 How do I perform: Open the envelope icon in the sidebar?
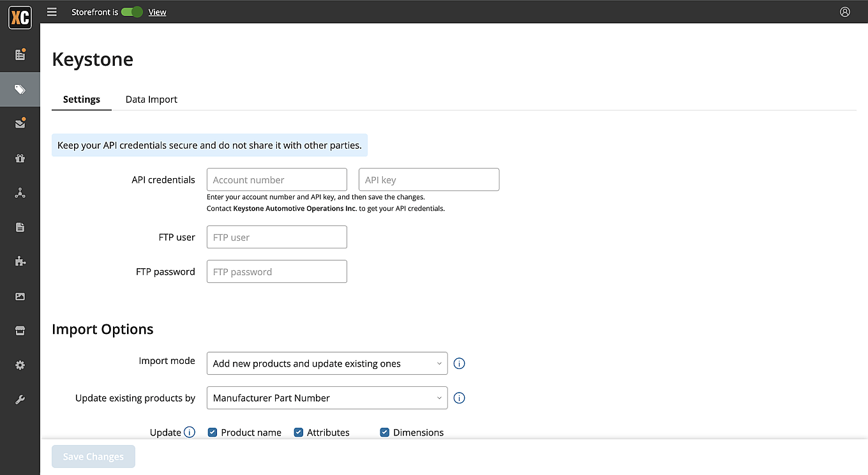coord(20,124)
